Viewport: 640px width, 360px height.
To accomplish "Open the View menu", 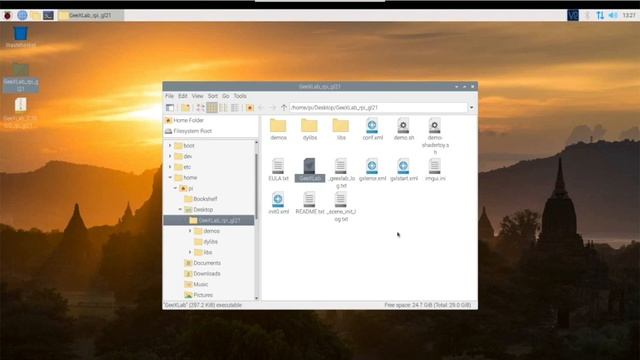I will click(x=198, y=96).
